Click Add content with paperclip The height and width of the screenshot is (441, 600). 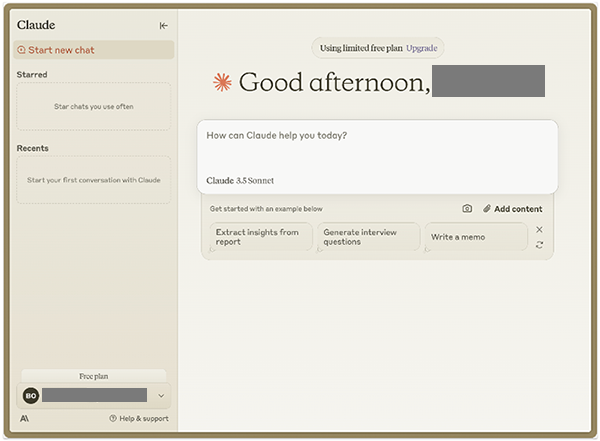[512, 209]
